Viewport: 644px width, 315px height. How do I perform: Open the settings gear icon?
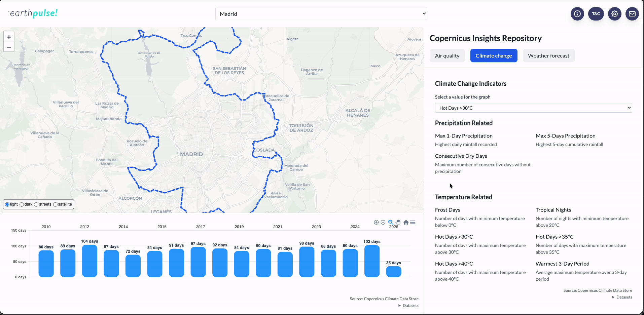(615, 14)
